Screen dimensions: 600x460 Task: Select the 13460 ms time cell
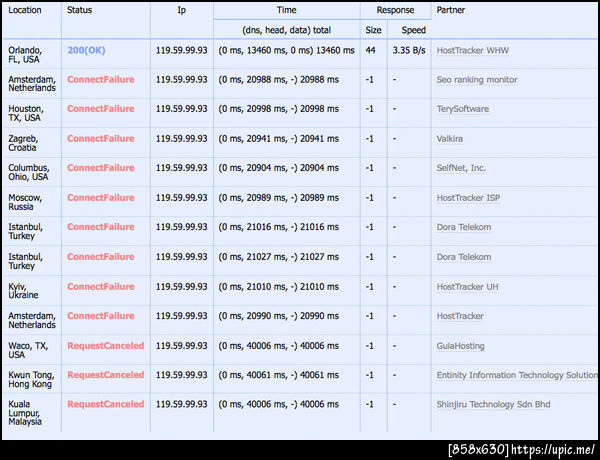286,51
